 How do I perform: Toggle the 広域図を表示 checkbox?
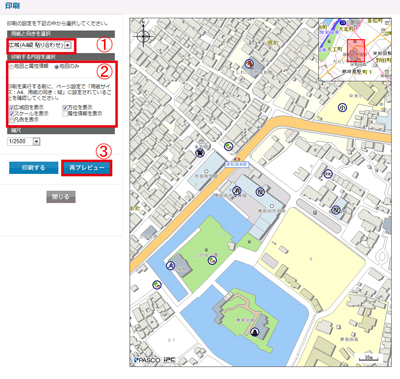pyautogui.click(x=11, y=108)
